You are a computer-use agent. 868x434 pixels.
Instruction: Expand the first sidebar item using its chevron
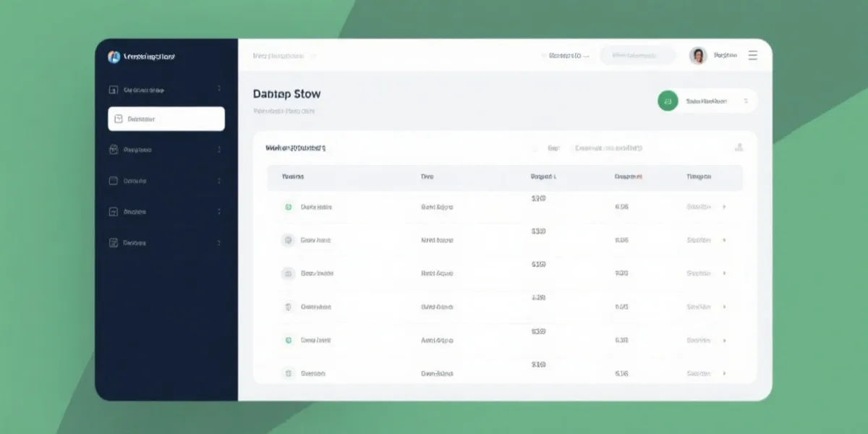tap(219, 90)
